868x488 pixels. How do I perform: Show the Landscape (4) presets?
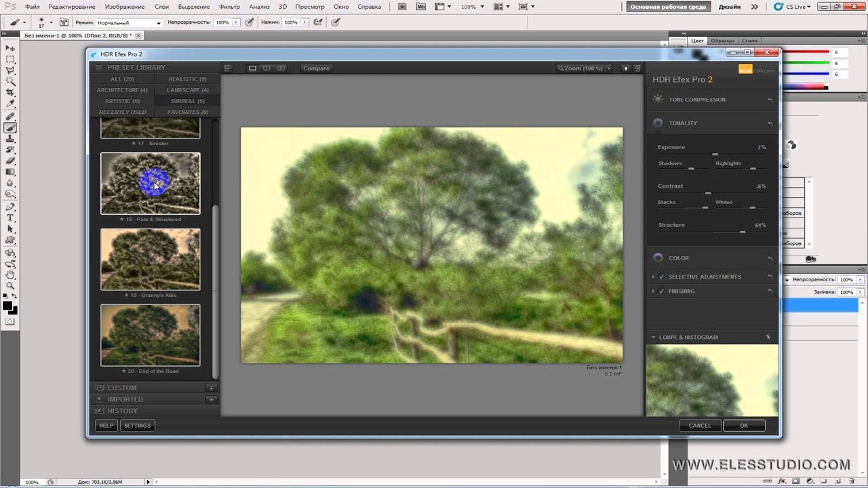188,89
